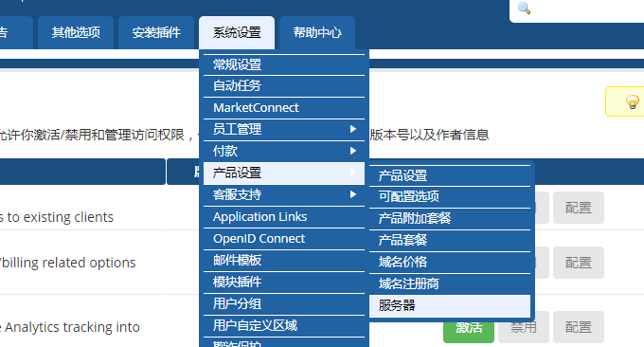Click the lightbulb tip icon
Screen dimensions: 644x347
click(632, 101)
